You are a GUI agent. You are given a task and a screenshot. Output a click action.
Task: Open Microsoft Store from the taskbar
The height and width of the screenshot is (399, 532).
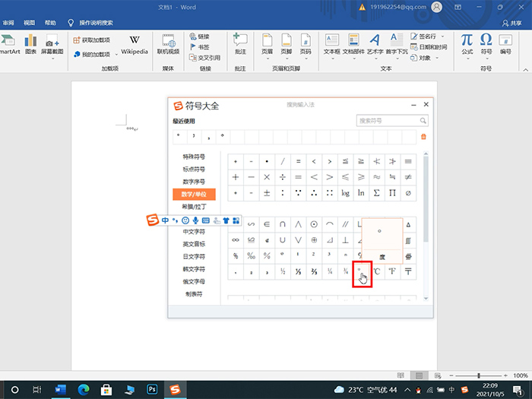coord(106,389)
